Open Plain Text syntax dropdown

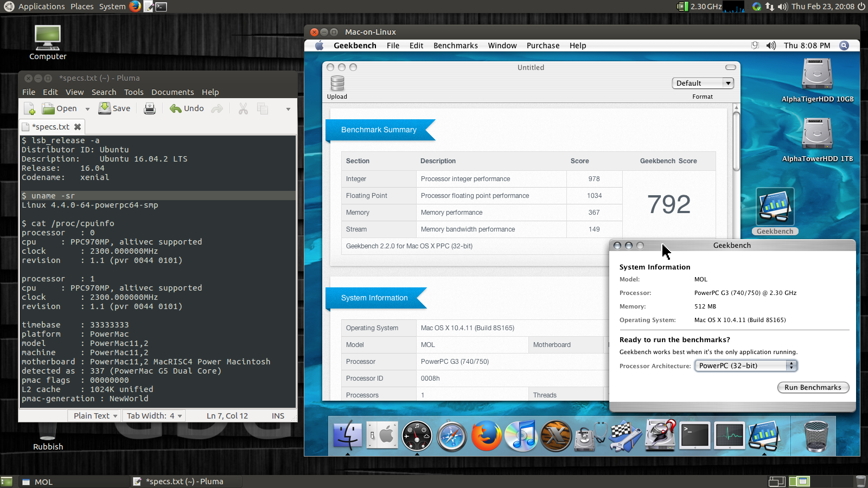(95, 416)
